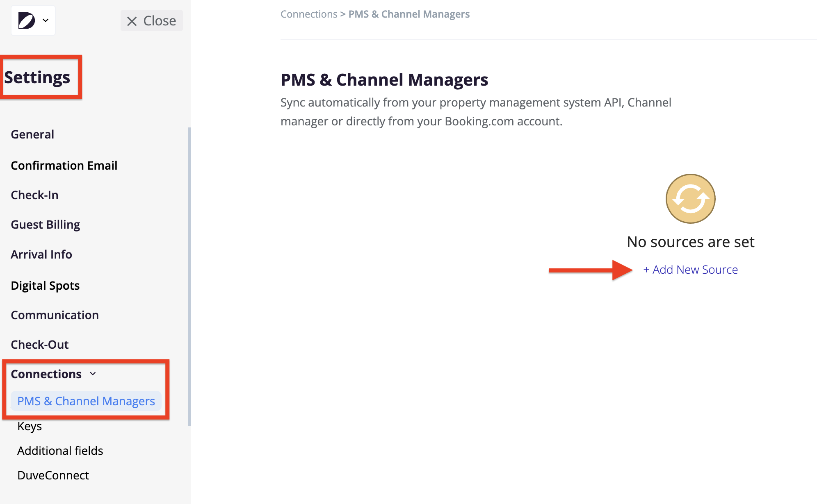Click the Duve logo icon
Viewport: 817px width, 504px height.
[x=27, y=20]
